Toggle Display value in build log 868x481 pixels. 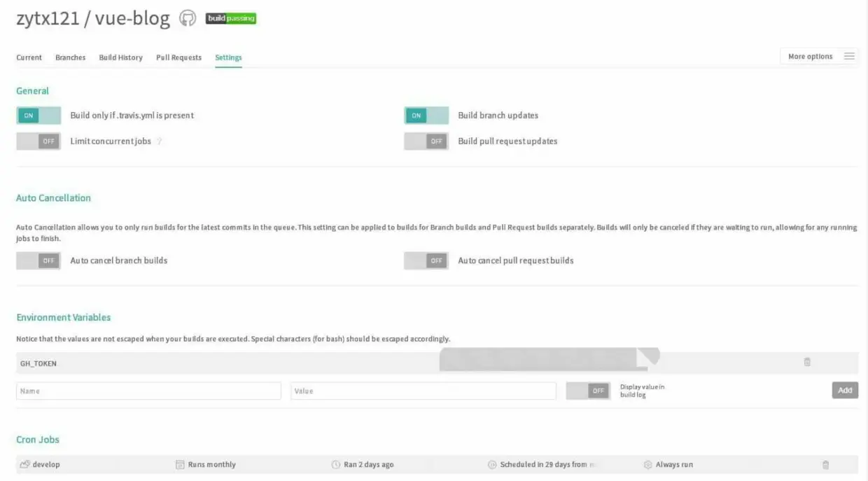[588, 391]
